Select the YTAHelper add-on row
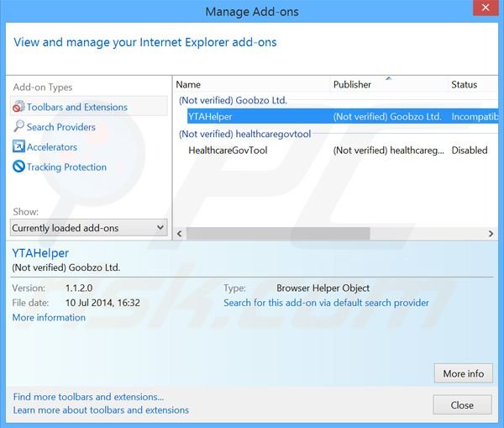 click(343, 117)
